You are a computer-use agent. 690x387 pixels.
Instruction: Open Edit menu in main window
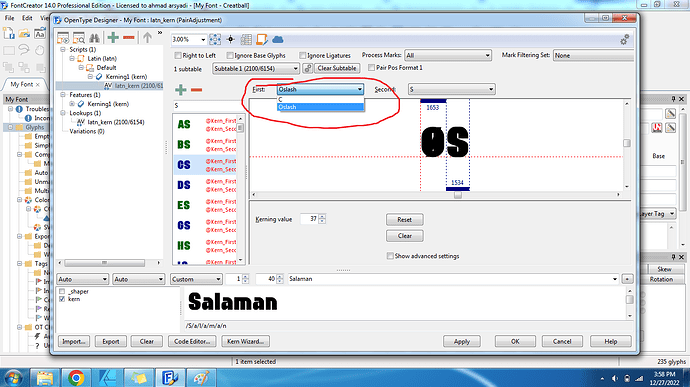[27, 18]
